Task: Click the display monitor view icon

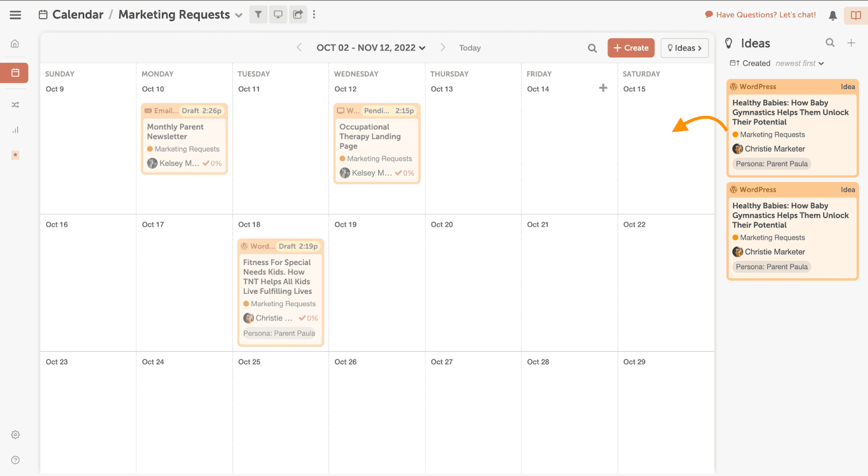Action: [x=278, y=15]
